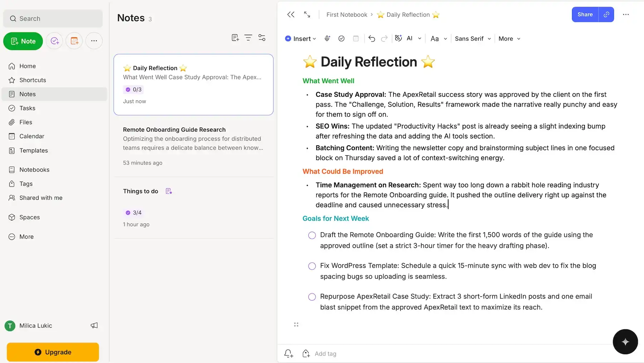The height and width of the screenshot is (363, 644).
Task: Click task note icon beside Things to do
Action: (x=169, y=191)
